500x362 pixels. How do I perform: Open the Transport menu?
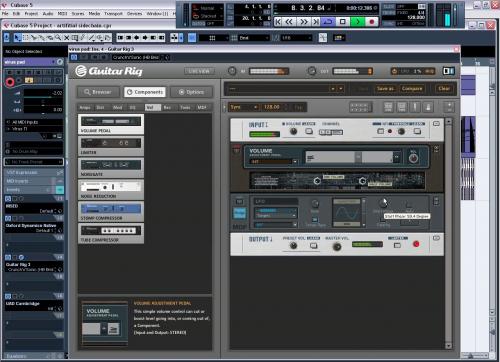click(x=114, y=14)
